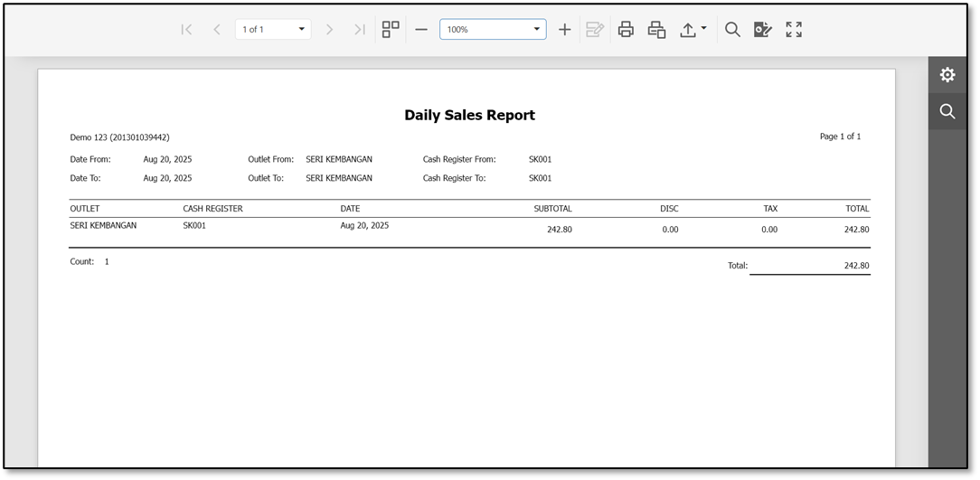Viewport: 980px width, 480px height.
Task: Click the editing fields icon
Action: [594, 29]
